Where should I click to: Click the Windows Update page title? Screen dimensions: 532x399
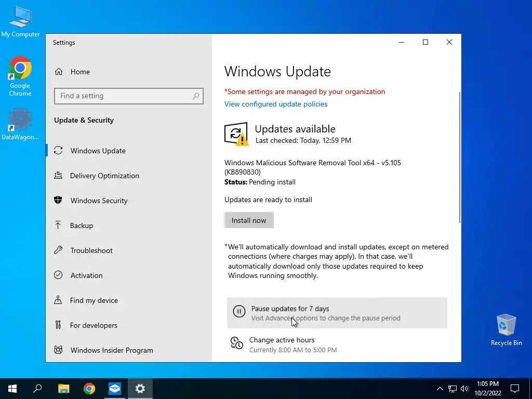tap(277, 71)
